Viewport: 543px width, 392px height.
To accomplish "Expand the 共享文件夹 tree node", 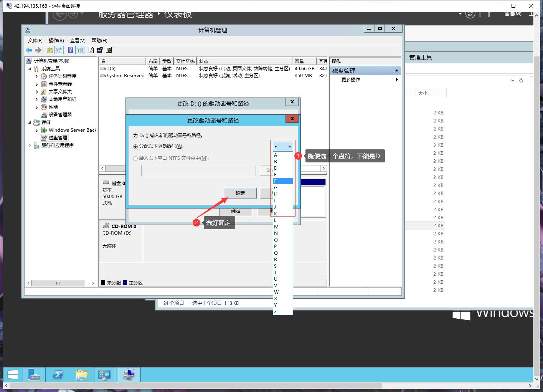I will (x=36, y=91).
